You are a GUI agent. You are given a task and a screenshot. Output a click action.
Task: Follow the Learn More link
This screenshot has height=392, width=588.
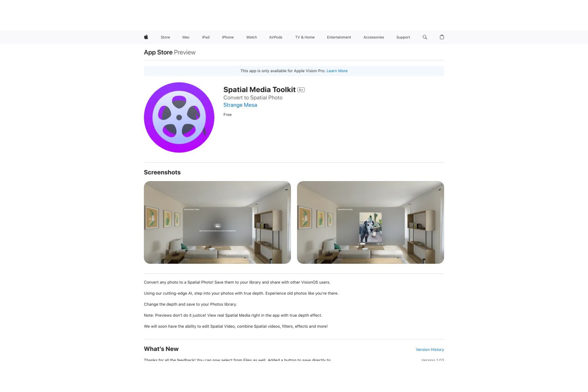click(x=337, y=71)
